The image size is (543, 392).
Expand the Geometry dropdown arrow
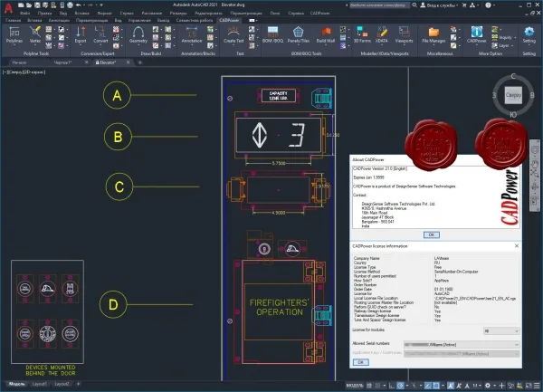pyautogui.click(x=138, y=44)
